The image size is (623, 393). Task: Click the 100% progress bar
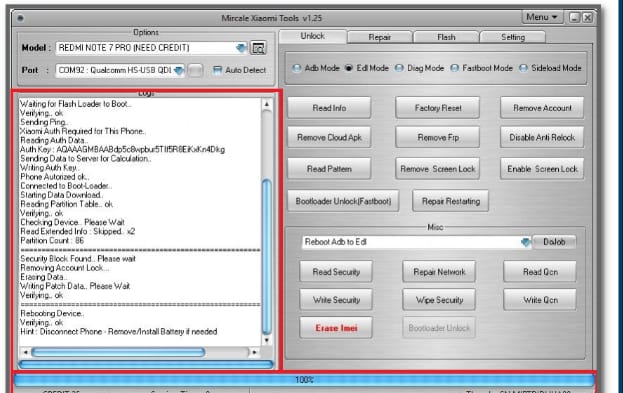[304, 380]
